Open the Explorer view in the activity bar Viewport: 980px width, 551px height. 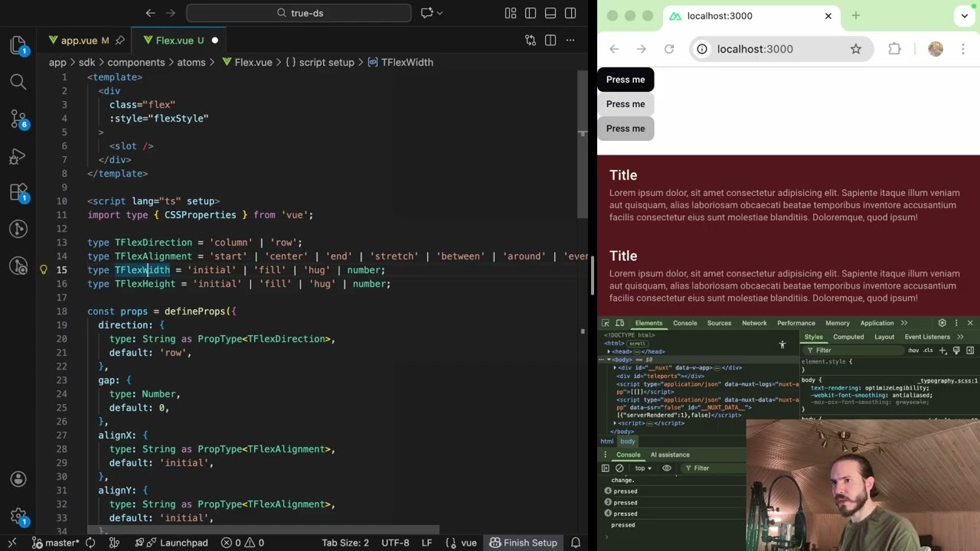[18, 45]
